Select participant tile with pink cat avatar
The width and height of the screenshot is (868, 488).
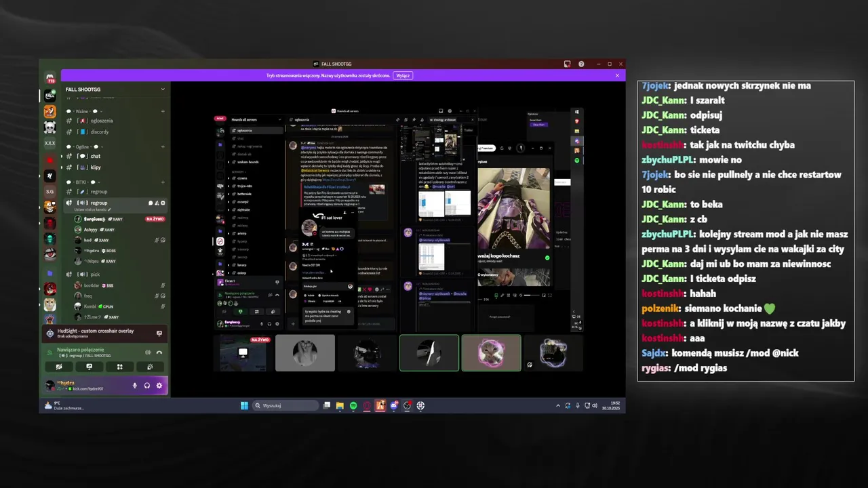point(491,353)
